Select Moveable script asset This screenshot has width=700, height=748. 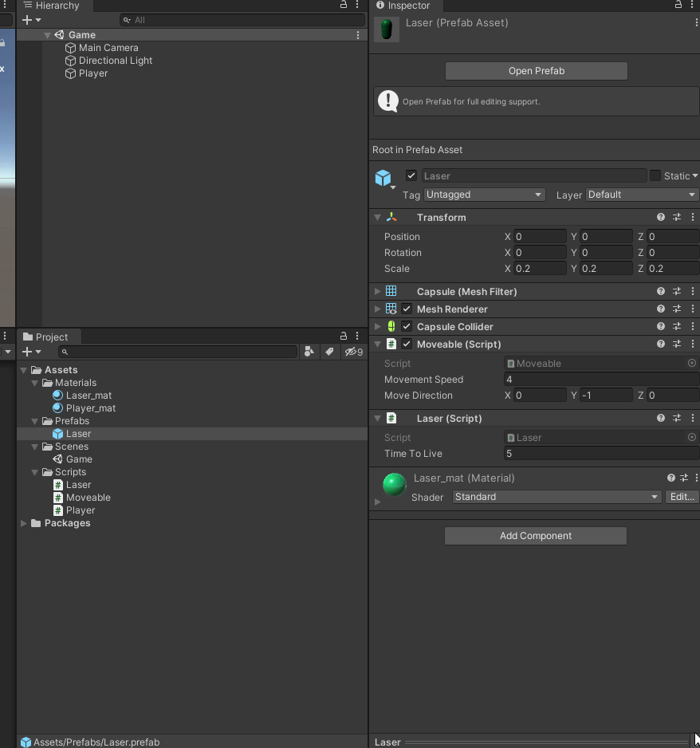coord(88,498)
